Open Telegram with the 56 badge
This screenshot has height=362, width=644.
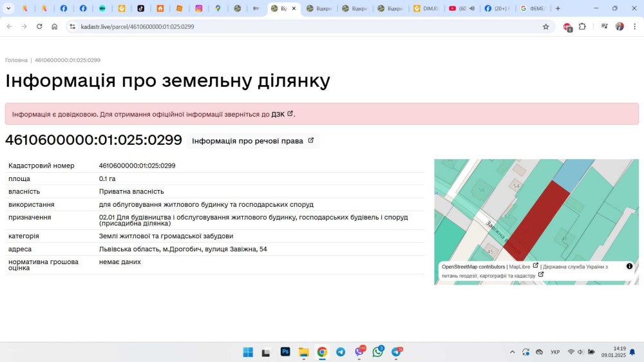397,352
